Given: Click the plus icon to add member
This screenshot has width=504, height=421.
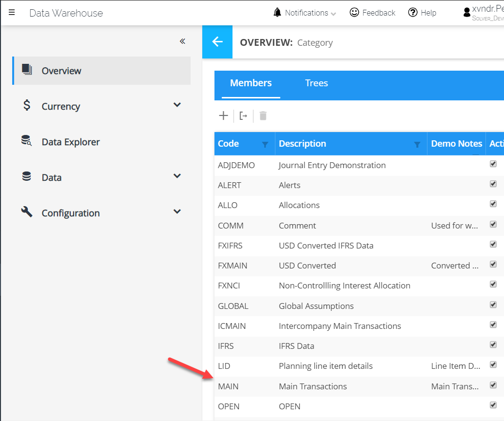Looking at the screenshot, I should pyautogui.click(x=223, y=115).
